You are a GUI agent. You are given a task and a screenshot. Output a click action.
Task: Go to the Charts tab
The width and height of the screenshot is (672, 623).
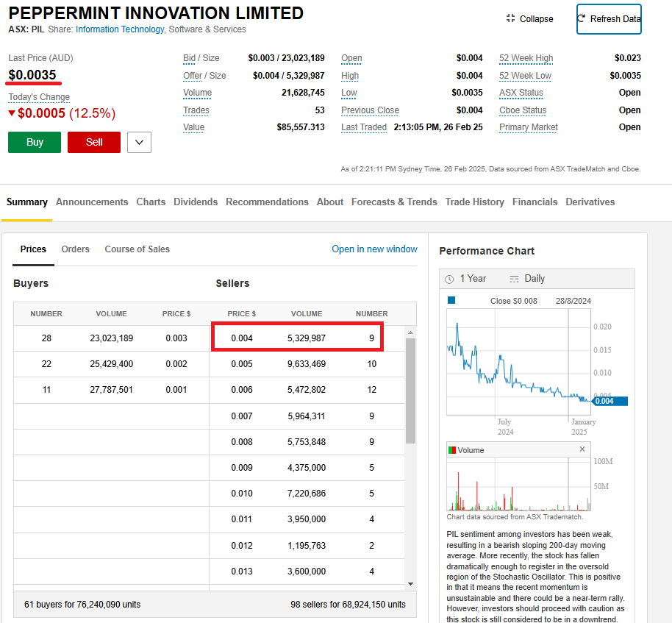tap(151, 202)
